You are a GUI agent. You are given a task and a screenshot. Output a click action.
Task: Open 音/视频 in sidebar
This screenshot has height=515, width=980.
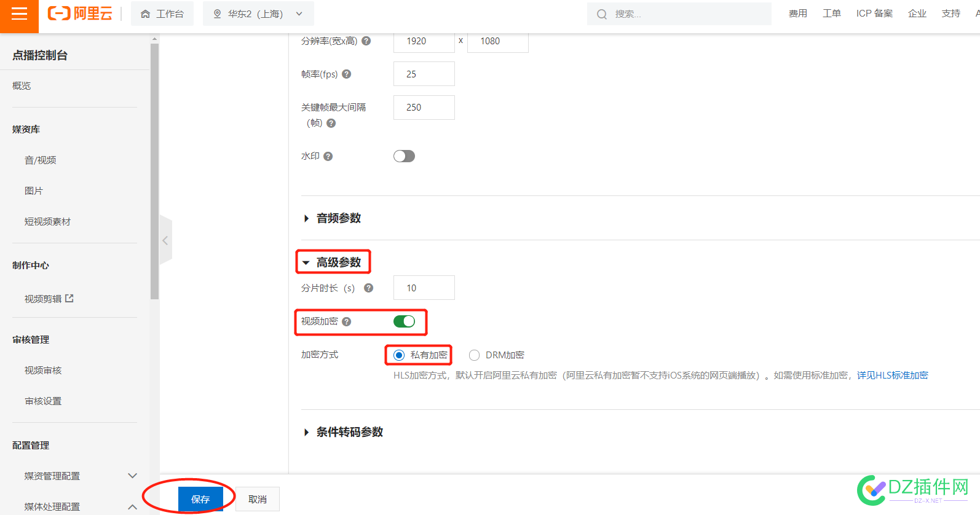coord(40,160)
